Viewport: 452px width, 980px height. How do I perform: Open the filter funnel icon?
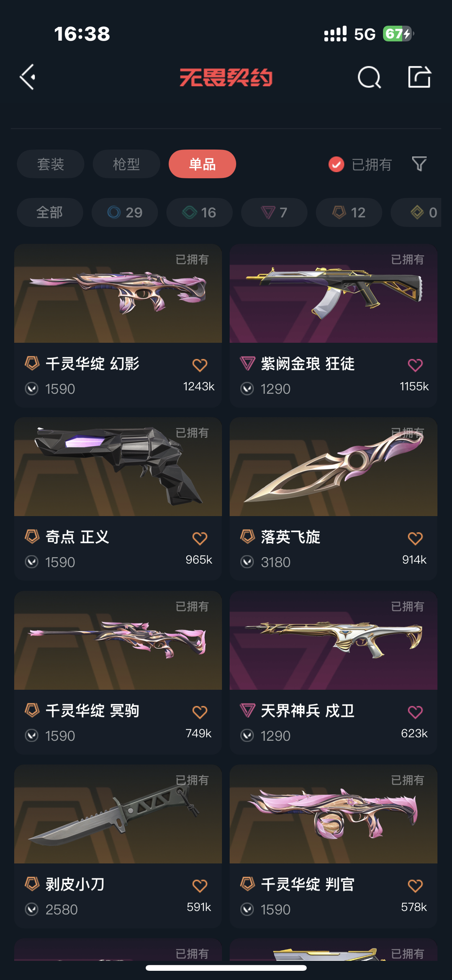(x=419, y=164)
